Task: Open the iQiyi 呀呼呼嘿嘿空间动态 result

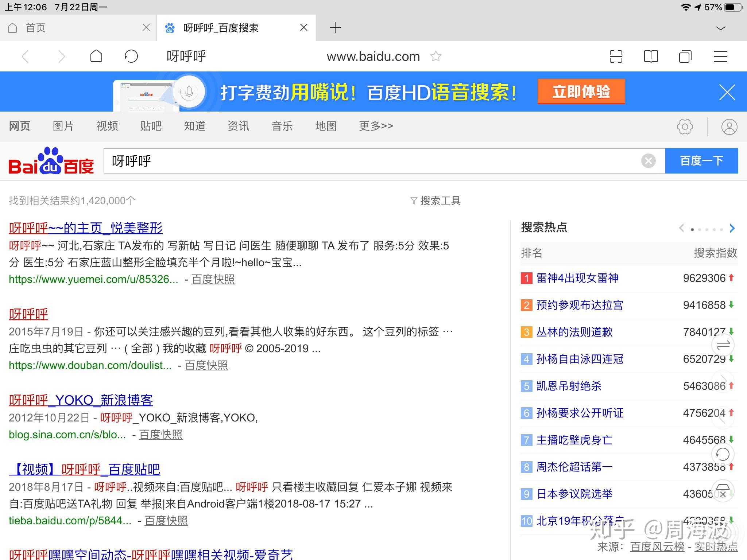Action: pyautogui.click(x=151, y=554)
